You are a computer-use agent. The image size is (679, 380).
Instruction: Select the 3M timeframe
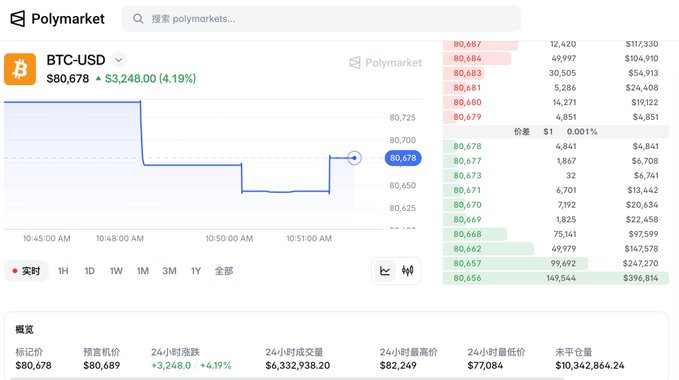pos(169,271)
